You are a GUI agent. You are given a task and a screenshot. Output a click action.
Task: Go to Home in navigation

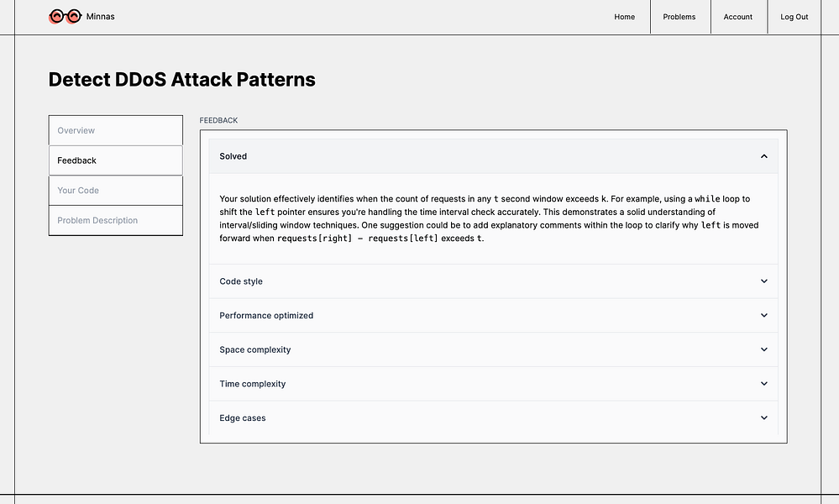[x=624, y=17]
